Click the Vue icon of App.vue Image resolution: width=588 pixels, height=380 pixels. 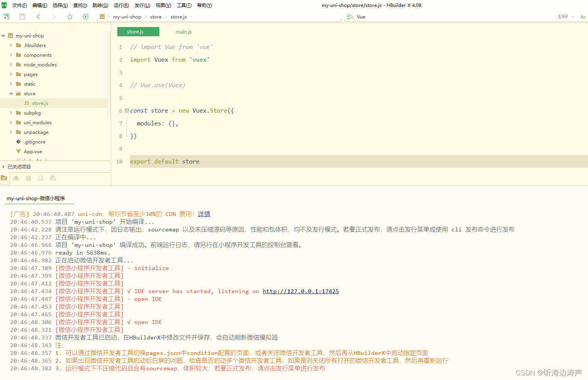19,151
